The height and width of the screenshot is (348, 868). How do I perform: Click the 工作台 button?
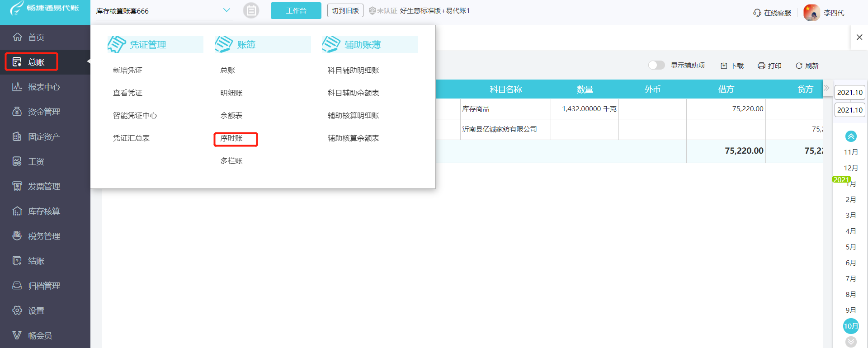pyautogui.click(x=296, y=10)
